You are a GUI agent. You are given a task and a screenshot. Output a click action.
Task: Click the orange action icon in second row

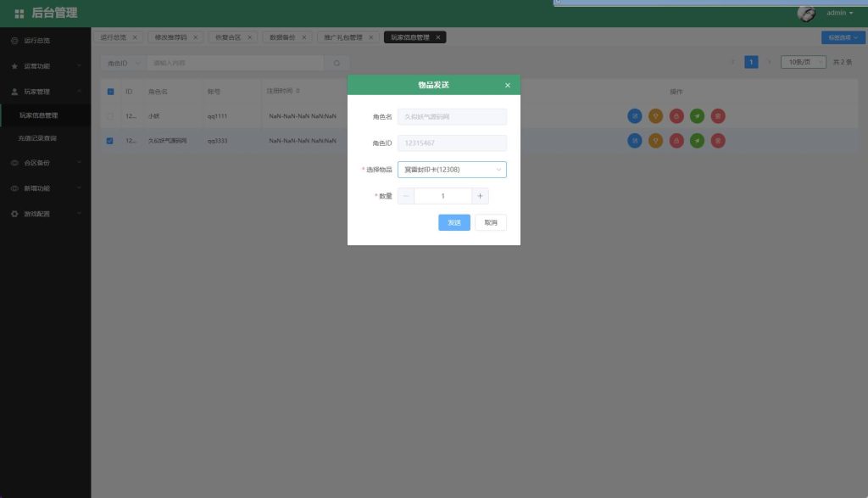[x=655, y=141]
